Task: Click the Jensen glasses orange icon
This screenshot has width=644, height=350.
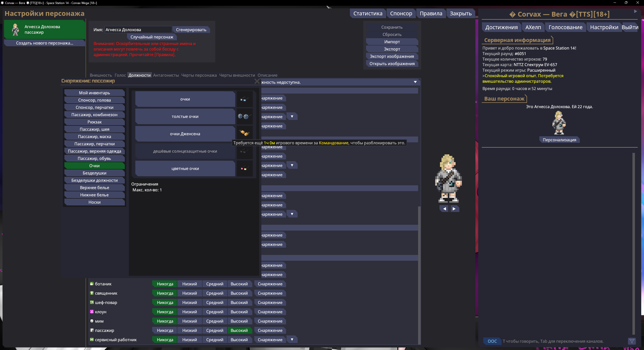Action: point(244,133)
